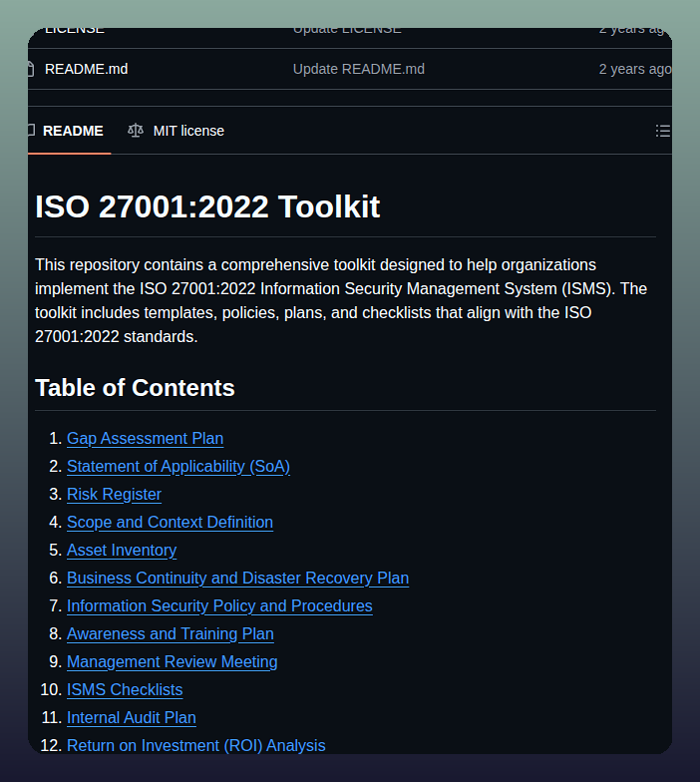Jump to the Asset Inventory section

click(122, 551)
